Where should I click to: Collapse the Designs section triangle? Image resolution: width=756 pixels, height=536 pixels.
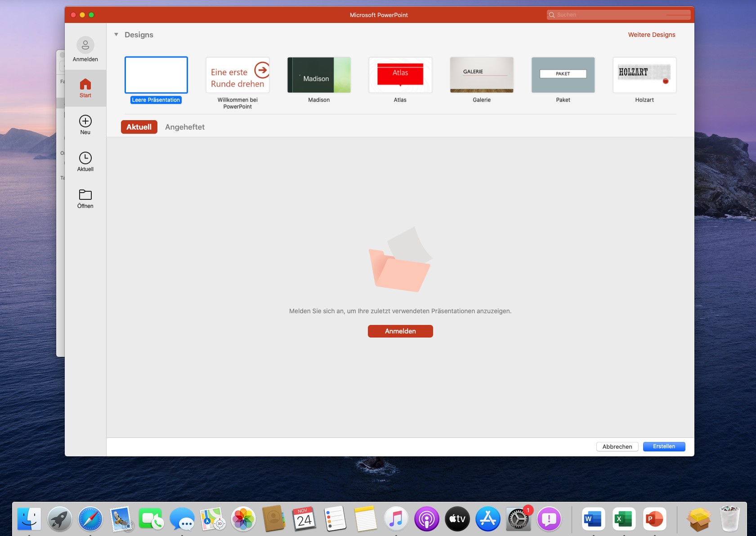click(x=116, y=35)
